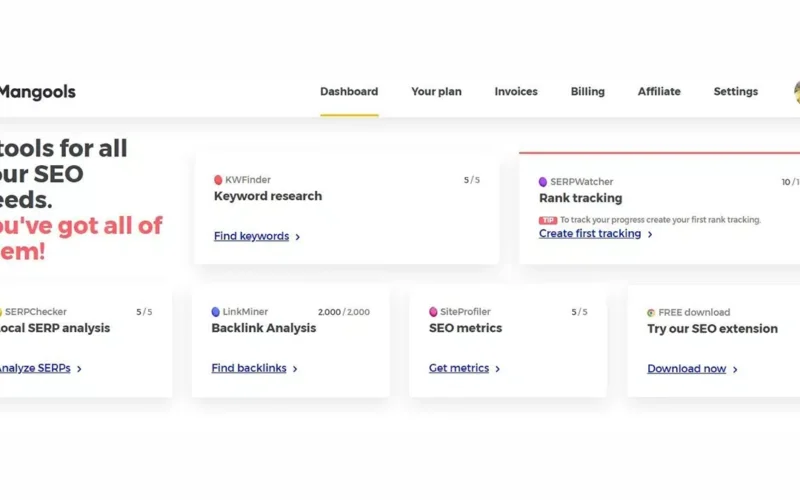The height and width of the screenshot is (500, 800).
Task: Click the FREE download label text
Action: pyautogui.click(x=694, y=313)
